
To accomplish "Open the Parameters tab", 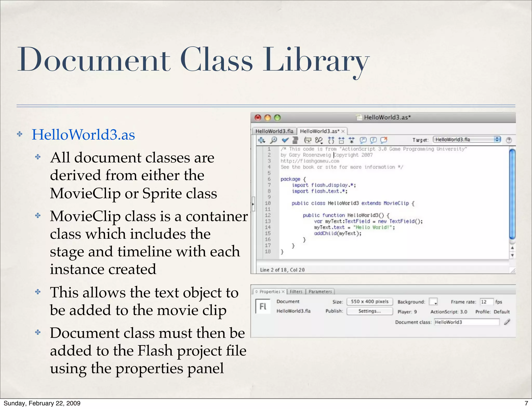I will tap(320, 292).
